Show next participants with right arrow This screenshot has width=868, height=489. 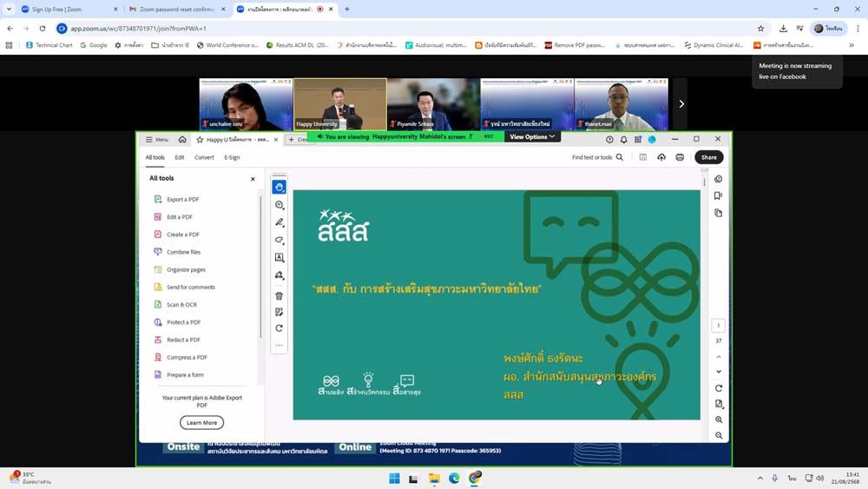tap(681, 104)
